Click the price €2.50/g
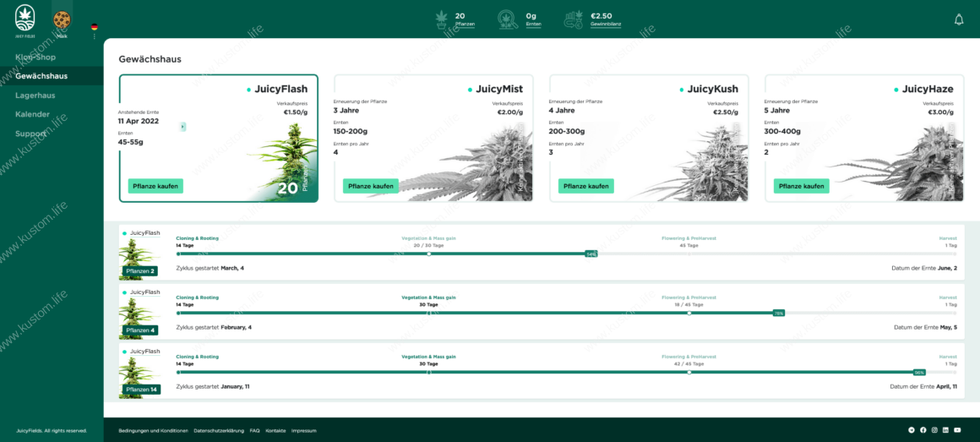The image size is (980, 442). tap(726, 112)
